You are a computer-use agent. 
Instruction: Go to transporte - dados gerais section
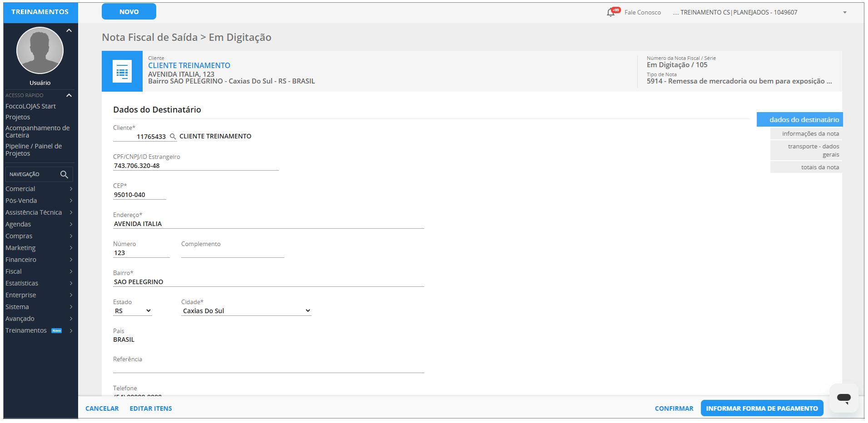tap(806, 150)
